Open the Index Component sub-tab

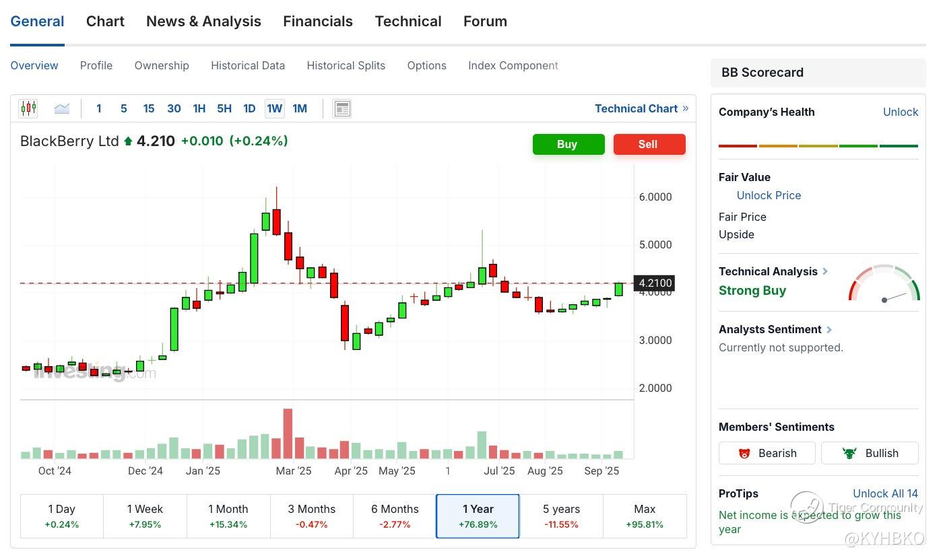click(513, 65)
